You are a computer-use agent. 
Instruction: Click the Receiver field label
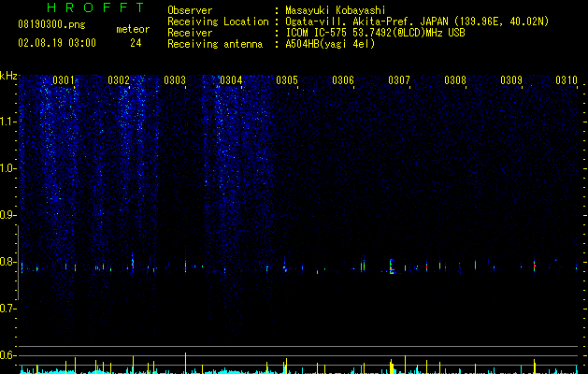190,33
